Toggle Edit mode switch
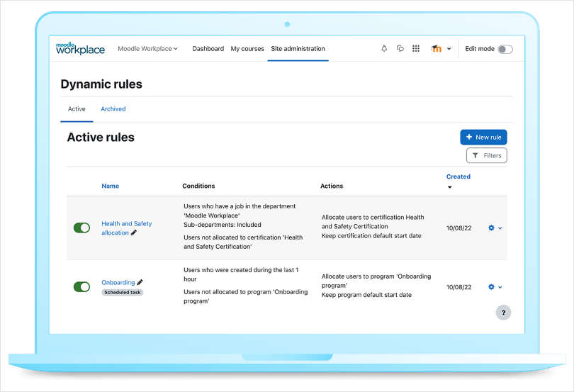Viewport: 574px width, 392px height. point(505,49)
